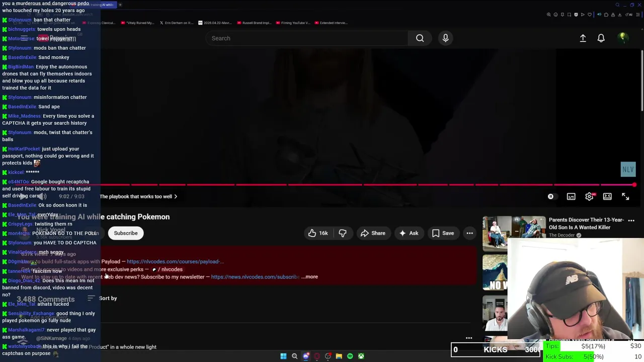Click the YouTube search magnifier button

420,38
